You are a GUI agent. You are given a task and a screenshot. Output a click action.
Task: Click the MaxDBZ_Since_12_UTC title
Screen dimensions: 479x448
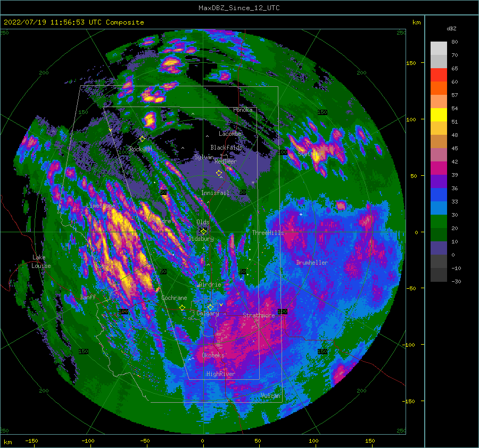pyautogui.click(x=239, y=8)
